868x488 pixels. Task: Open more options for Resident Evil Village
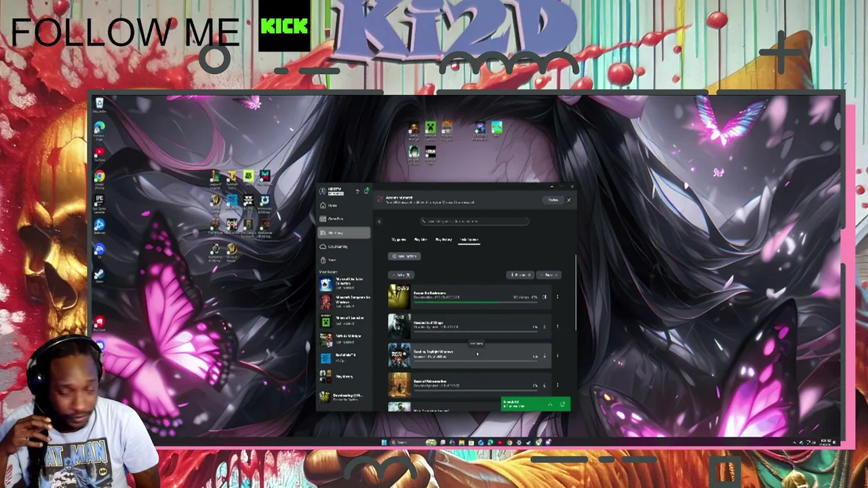click(x=557, y=327)
